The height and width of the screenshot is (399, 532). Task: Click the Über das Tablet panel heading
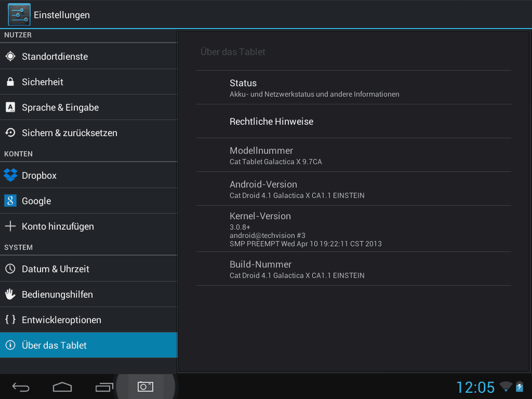coord(233,52)
